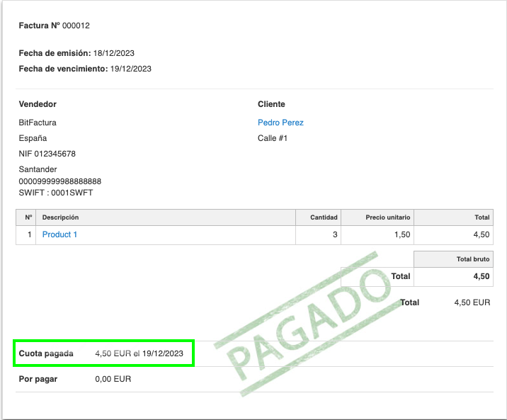Select remaining amount 0,00 EUR

113,379
